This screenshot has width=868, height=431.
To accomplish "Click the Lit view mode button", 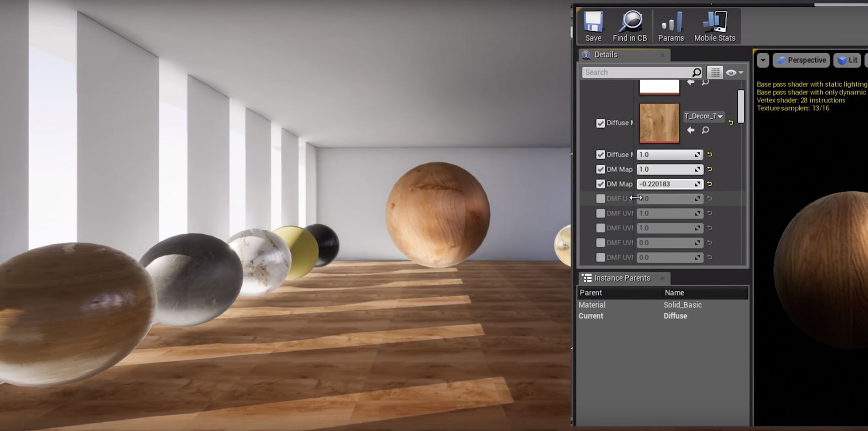I will tap(848, 60).
